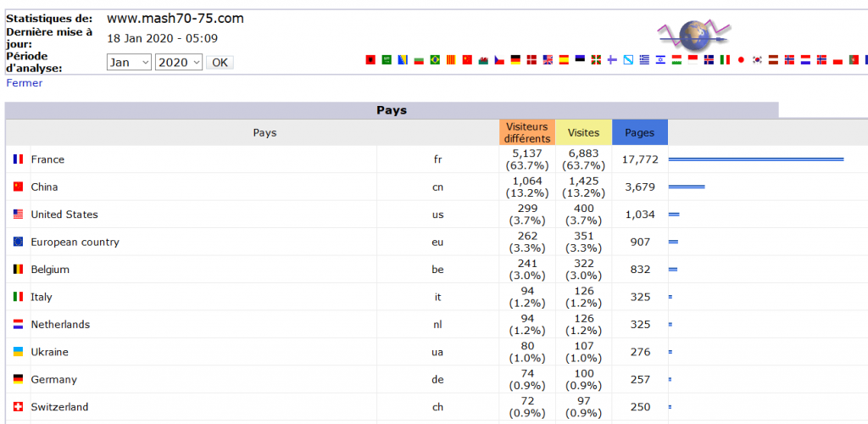This screenshot has width=868, height=424.
Task: Switch language using the Brazilian flag icon
Action: [x=435, y=59]
